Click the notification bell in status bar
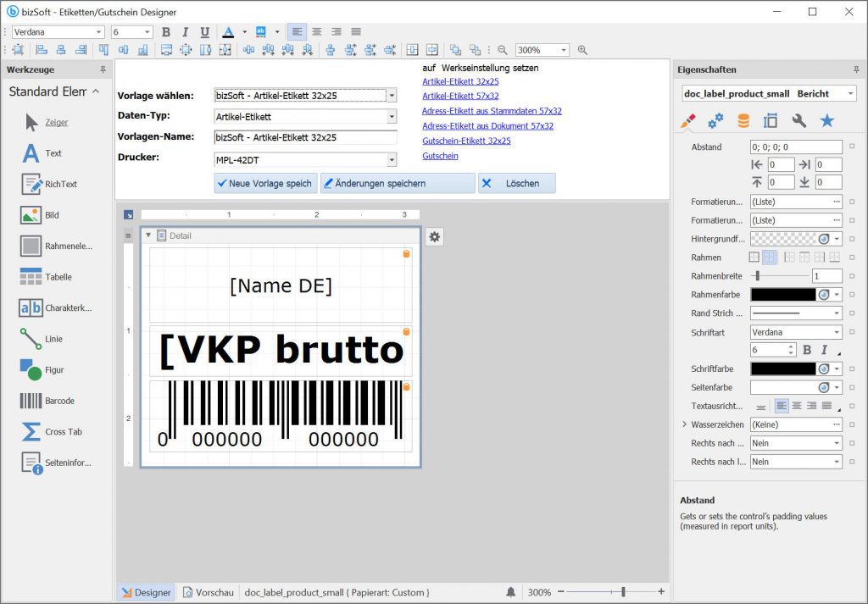 click(x=511, y=592)
